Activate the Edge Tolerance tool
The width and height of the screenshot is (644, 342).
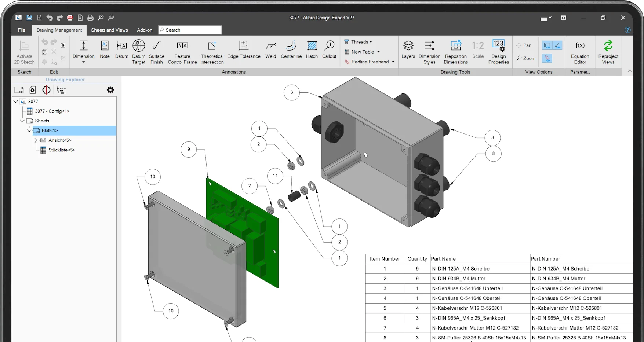[x=244, y=50]
